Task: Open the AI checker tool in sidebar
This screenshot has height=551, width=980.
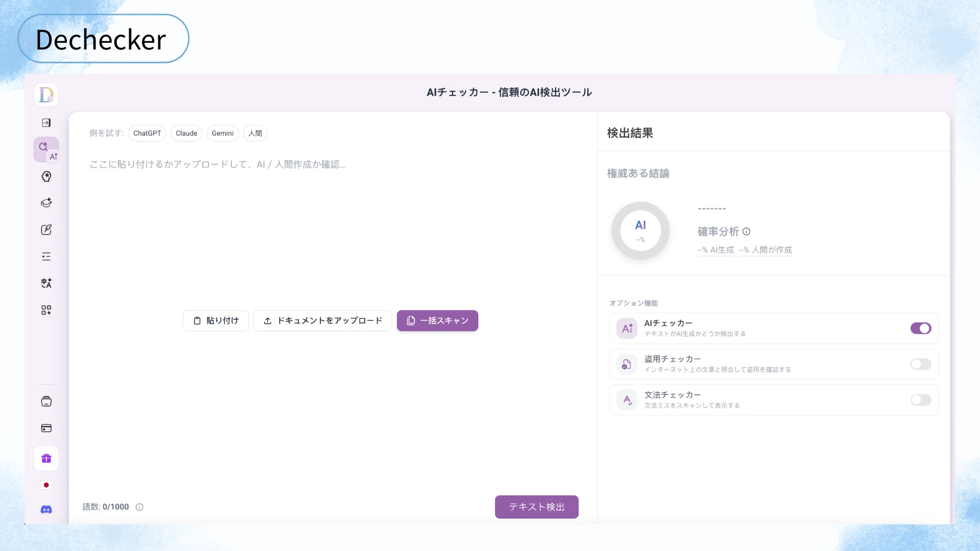Action: coord(46,149)
